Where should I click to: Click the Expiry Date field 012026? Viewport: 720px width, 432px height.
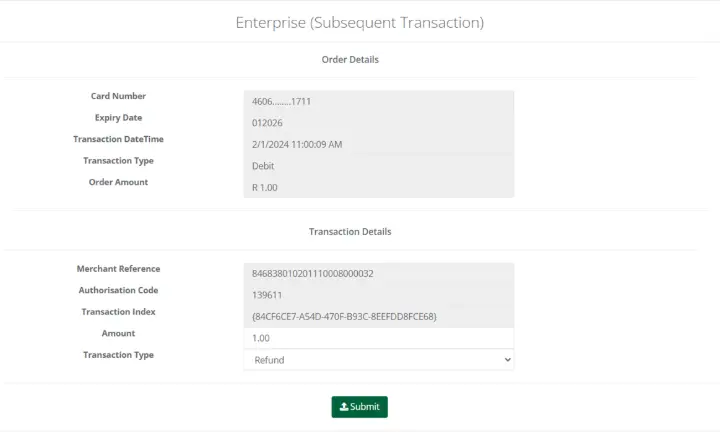click(x=378, y=123)
